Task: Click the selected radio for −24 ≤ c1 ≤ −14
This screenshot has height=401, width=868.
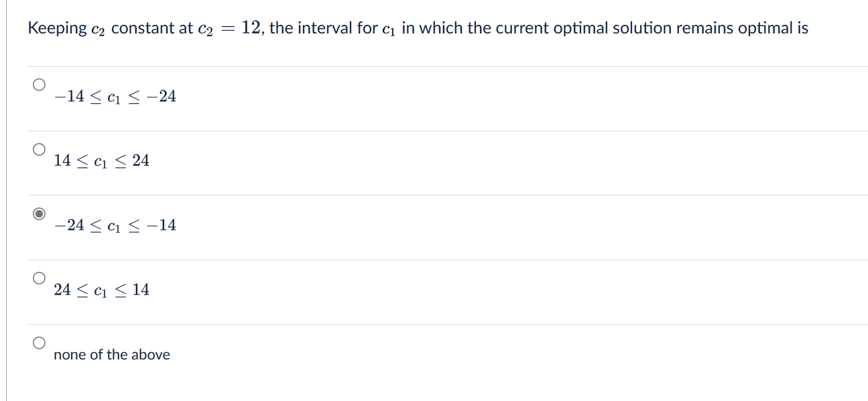Action: 39,213
